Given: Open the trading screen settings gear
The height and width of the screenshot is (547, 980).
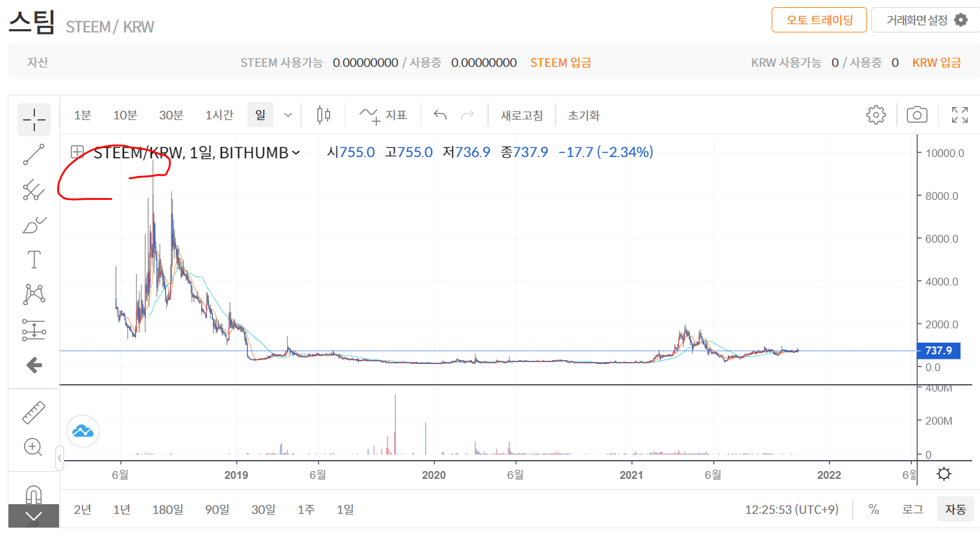Looking at the screenshot, I should 961,20.
